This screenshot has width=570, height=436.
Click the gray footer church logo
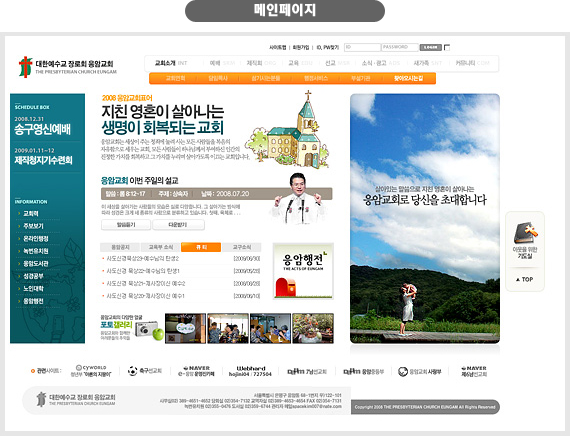tap(41, 399)
